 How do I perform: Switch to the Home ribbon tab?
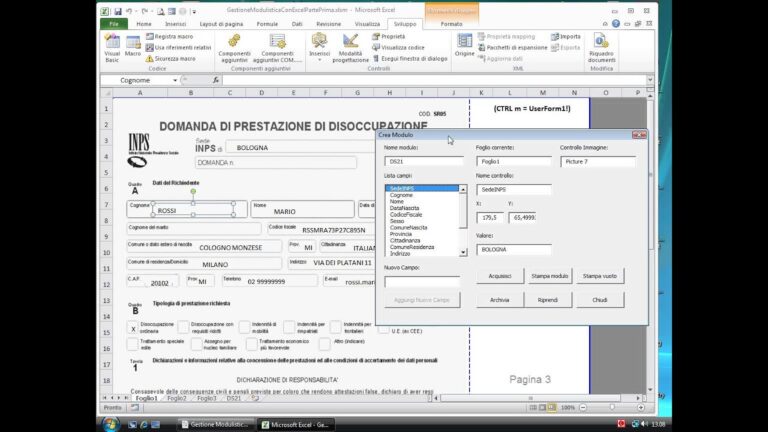click(x=144, y=24)
